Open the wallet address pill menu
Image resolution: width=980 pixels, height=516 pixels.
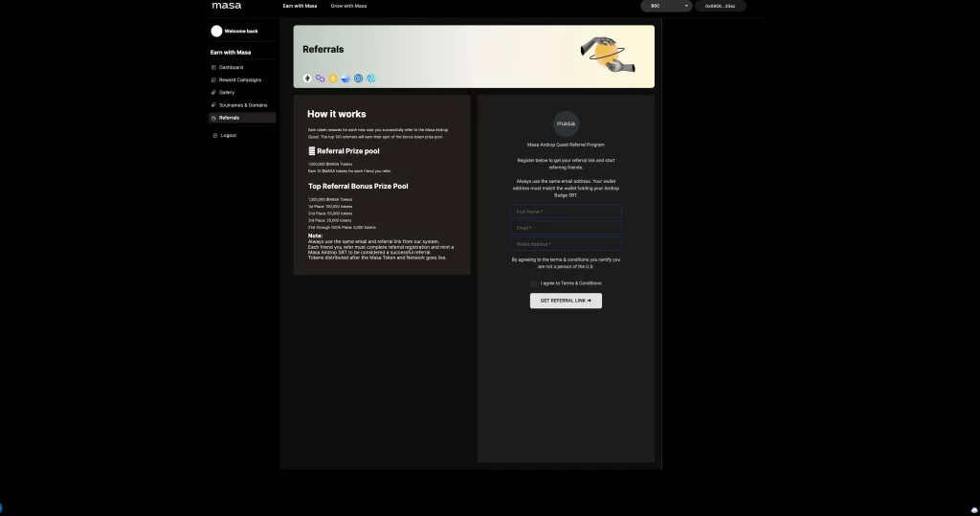720,6
